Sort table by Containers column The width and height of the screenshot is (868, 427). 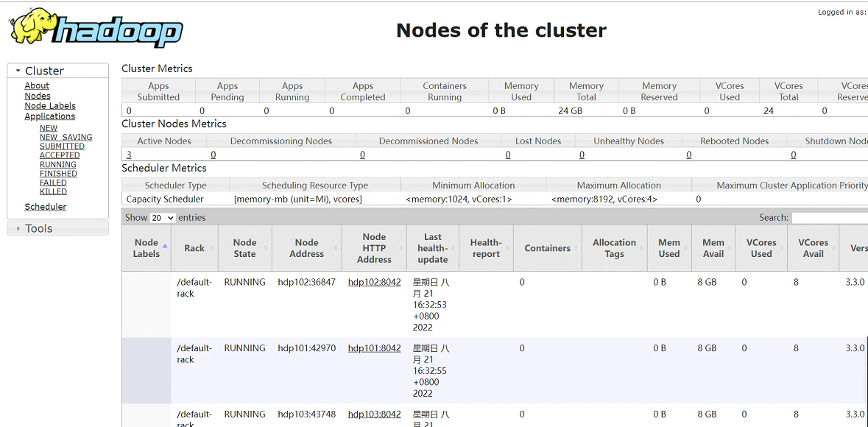pyautogui.click(x=548, y=248)
